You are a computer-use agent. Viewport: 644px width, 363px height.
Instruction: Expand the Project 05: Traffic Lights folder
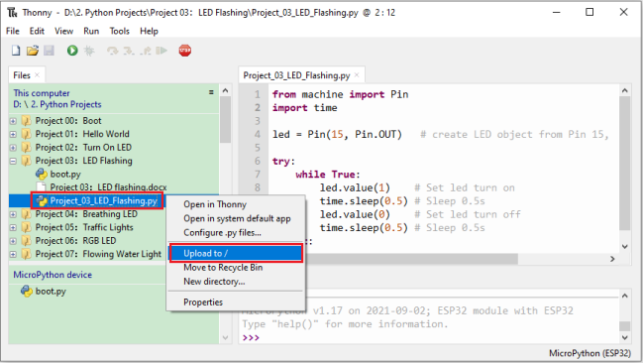tap(13, 227)
